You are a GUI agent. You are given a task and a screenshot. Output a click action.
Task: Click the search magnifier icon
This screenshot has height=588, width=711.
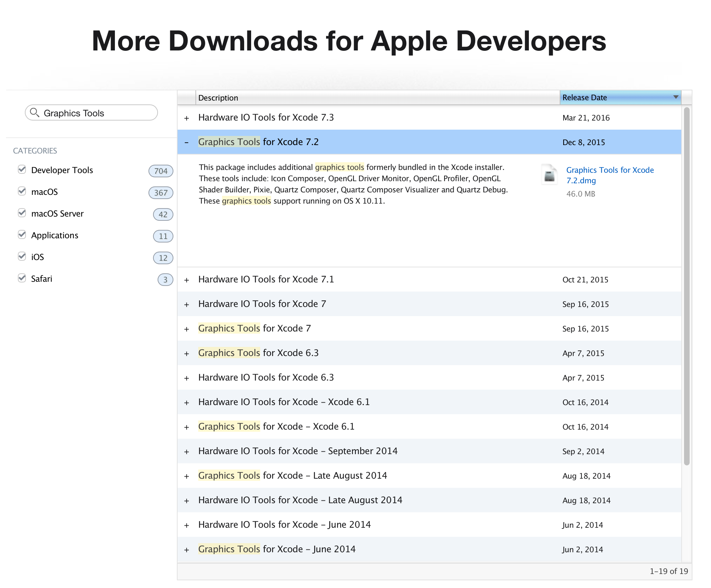tap(34, 112)
